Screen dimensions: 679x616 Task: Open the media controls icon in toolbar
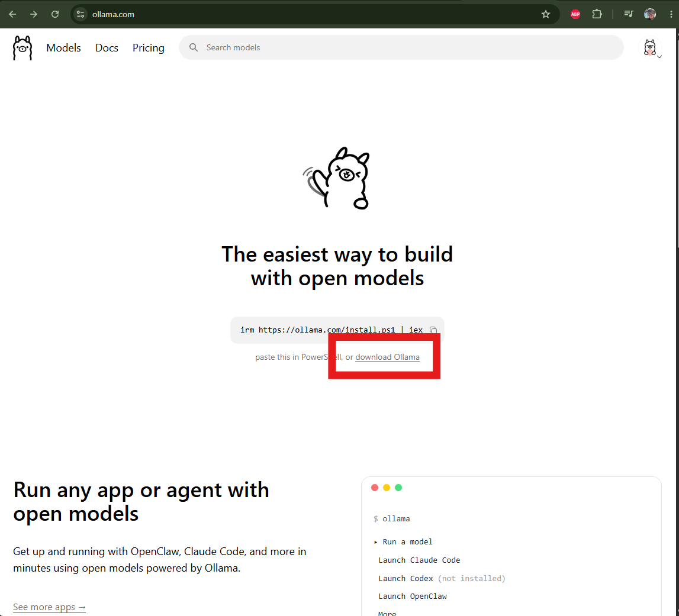pyautogui.click(x=628, y=14)
